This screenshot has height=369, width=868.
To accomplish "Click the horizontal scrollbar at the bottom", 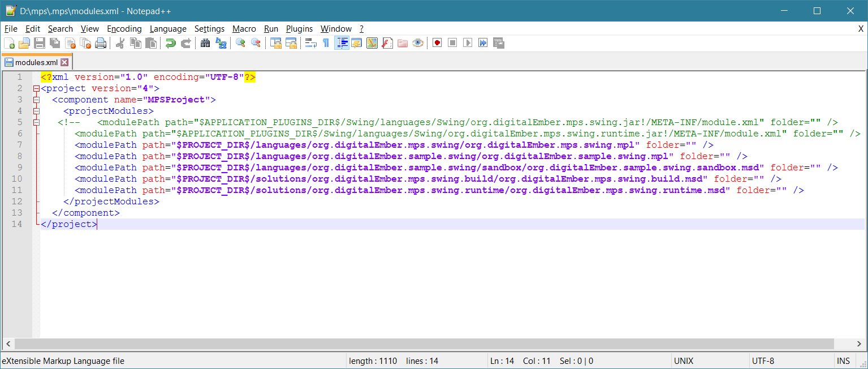I will (424, 344).
